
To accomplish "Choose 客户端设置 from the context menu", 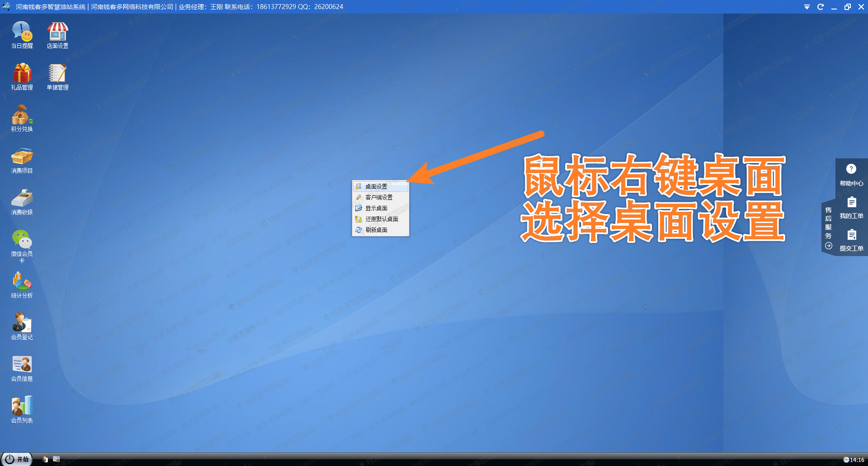I will click(381, 197).
